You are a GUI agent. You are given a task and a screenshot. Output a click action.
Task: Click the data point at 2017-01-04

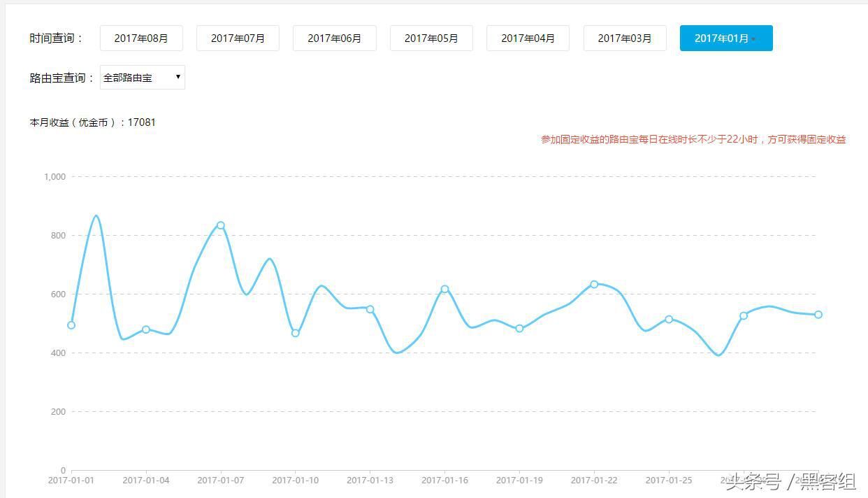[146, 329]
